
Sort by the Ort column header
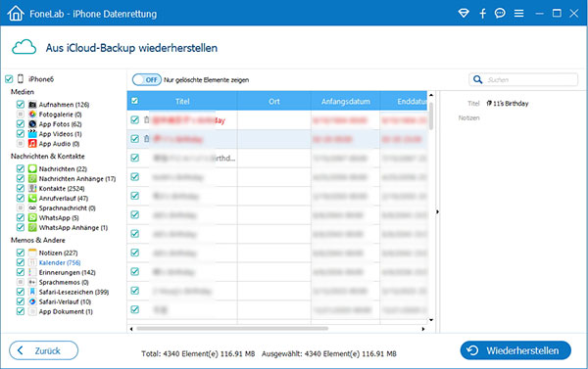tap(274, 101)
